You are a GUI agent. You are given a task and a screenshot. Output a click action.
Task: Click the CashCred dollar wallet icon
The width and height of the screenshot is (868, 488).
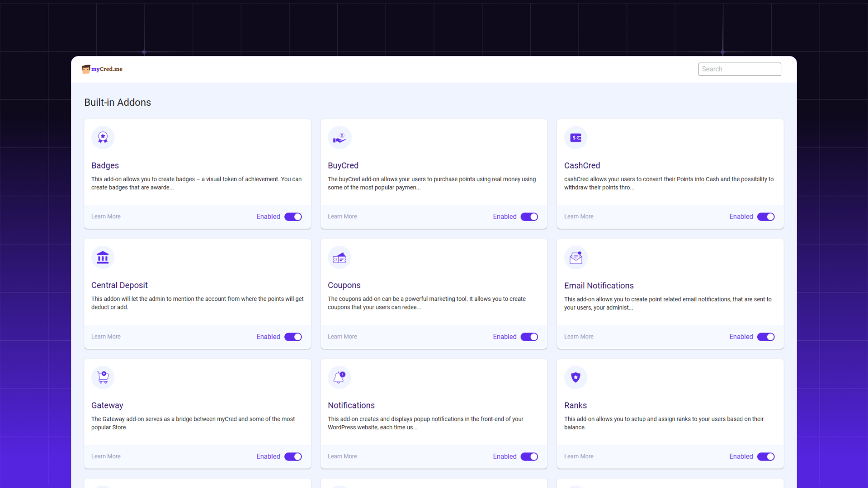point(576,137)
